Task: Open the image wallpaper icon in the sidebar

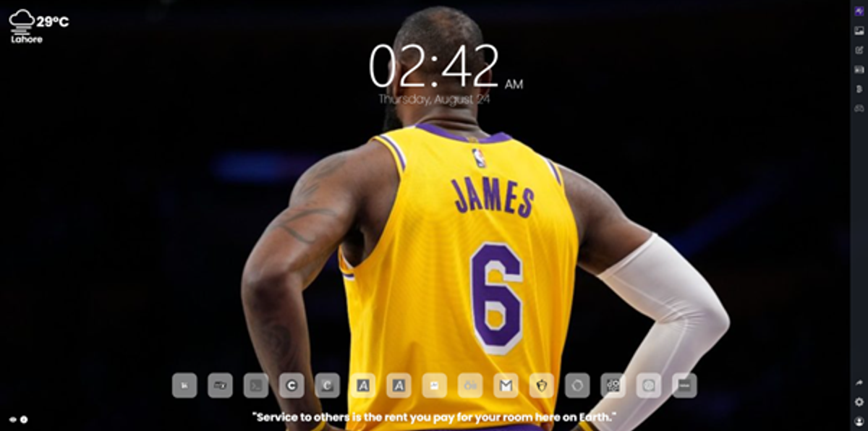Action: point(859,30)
